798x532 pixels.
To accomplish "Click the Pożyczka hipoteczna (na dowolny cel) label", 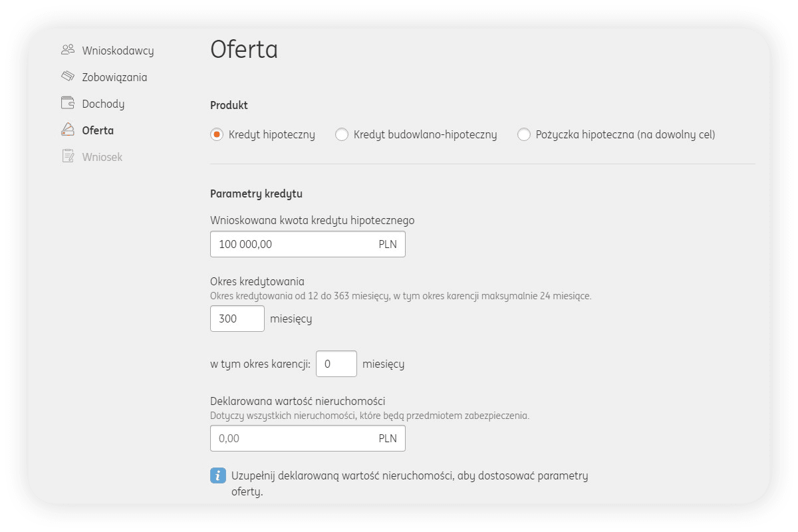I will pos(625,134).
